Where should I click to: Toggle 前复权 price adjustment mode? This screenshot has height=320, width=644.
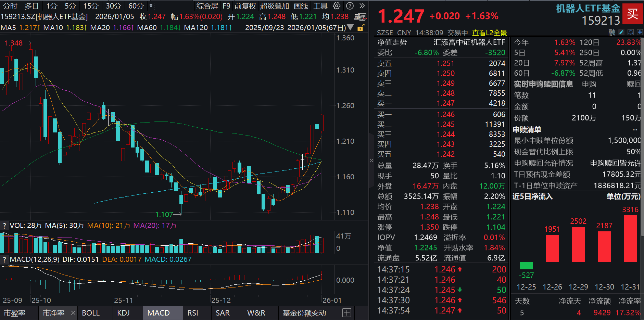point(246,6)
